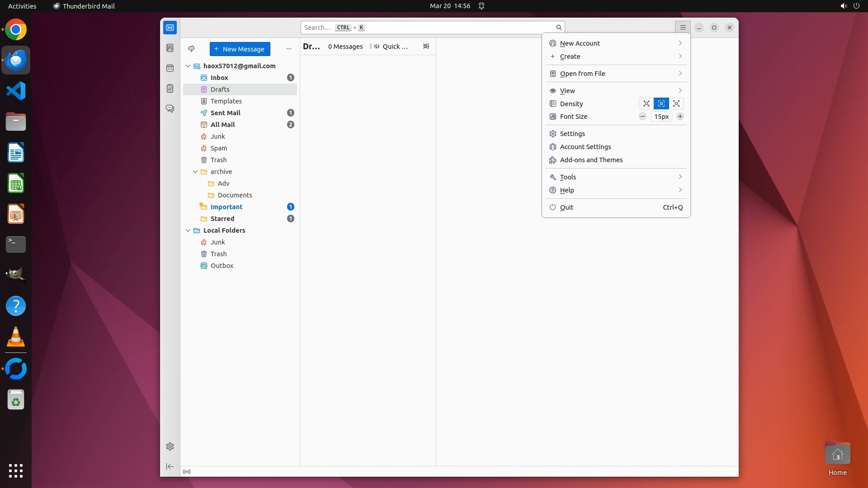Collapse the archive folder tree
The width and height of the screenshot is (868, 488).
click(x=195, y=172)
